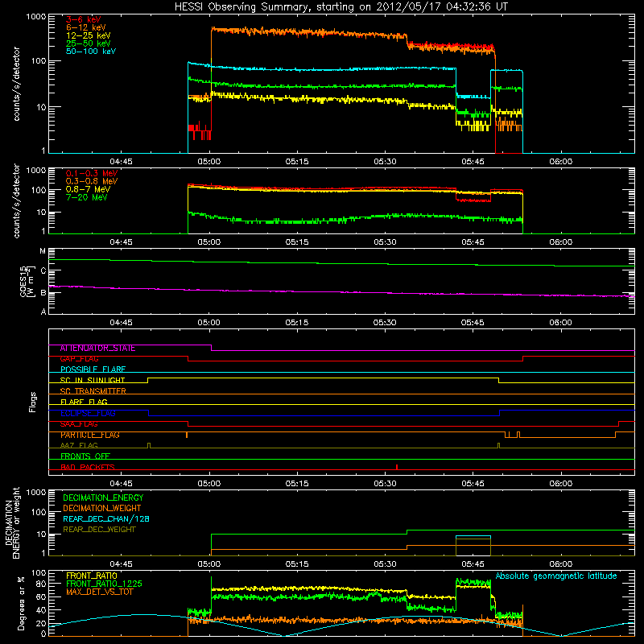
Task: Select the Degrees or % axis label
Action: point(21,603)
